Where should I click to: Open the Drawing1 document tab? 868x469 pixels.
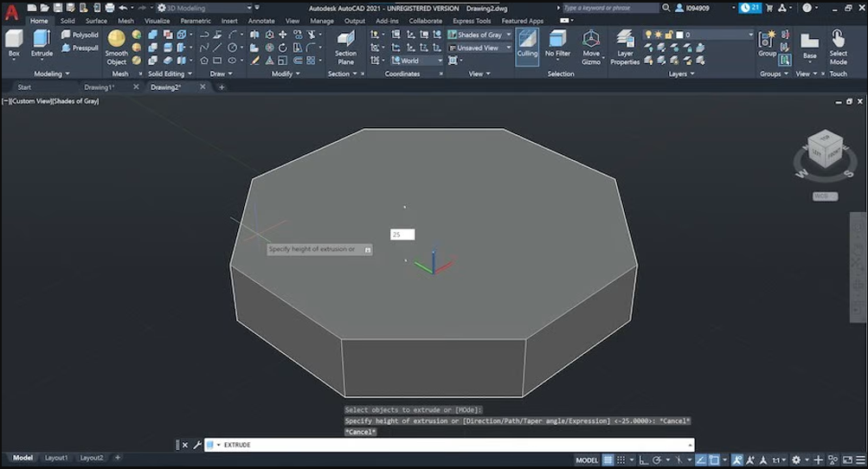tap(99, 87)
